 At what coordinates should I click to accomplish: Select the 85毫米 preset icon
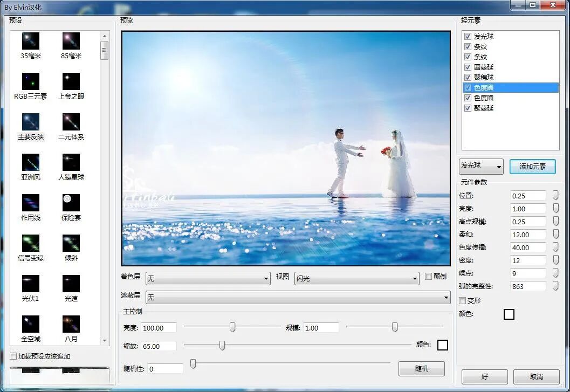pyautogui.click(x=71, y=41)
